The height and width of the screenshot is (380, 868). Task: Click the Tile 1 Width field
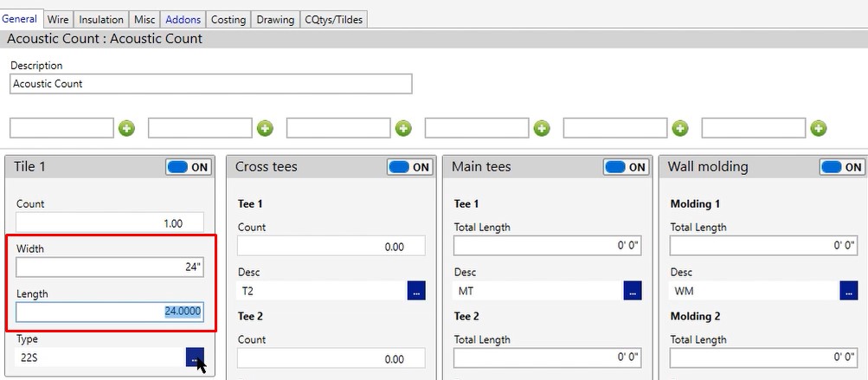point(110,267)
